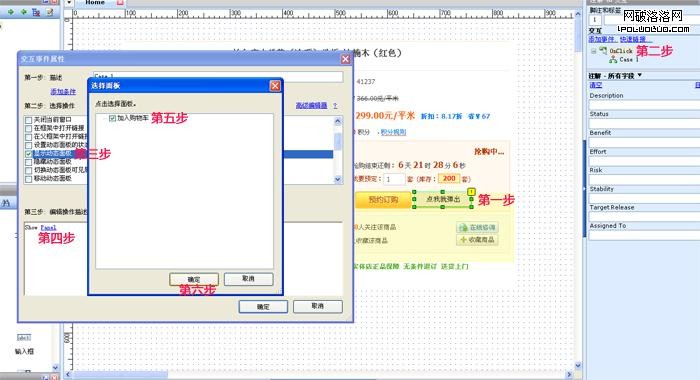
Task: Click the footnote number field
Action: [595, 20]
